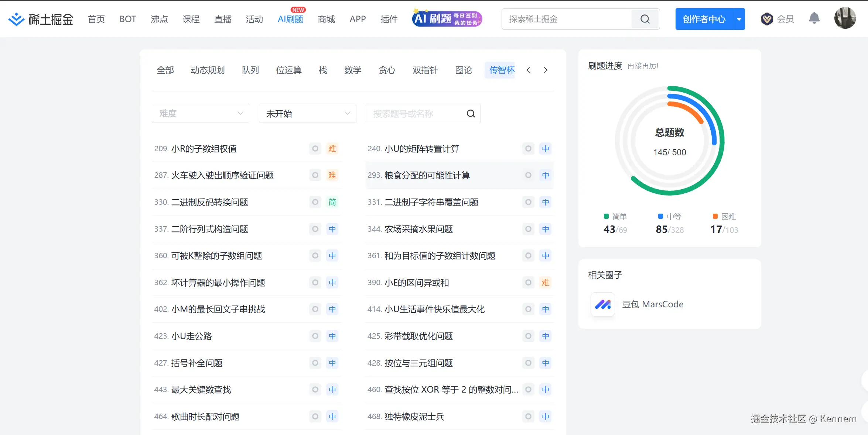Click the 创作者中心 button
This screenshot has width=868, height=435.
(704, 19)
